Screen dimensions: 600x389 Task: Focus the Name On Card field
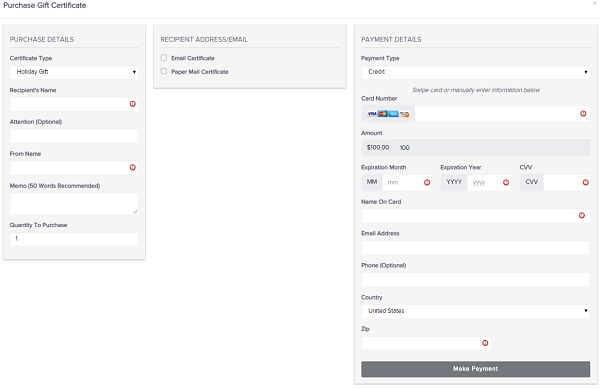pos(476,216)
